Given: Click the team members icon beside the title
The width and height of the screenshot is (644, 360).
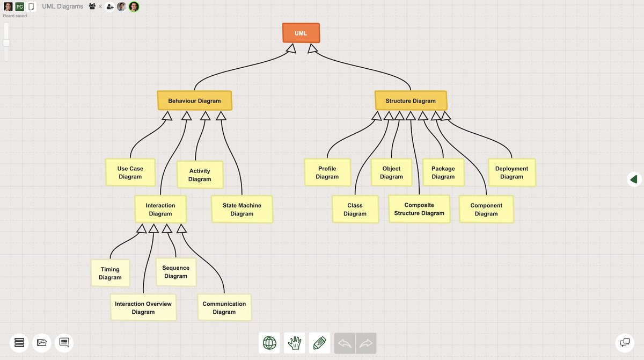Looking at the screenshot, I should (x=93, y=6).
